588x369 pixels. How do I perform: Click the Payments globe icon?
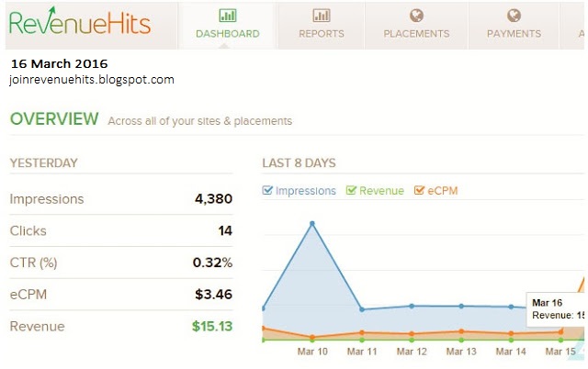pos(514,16)
